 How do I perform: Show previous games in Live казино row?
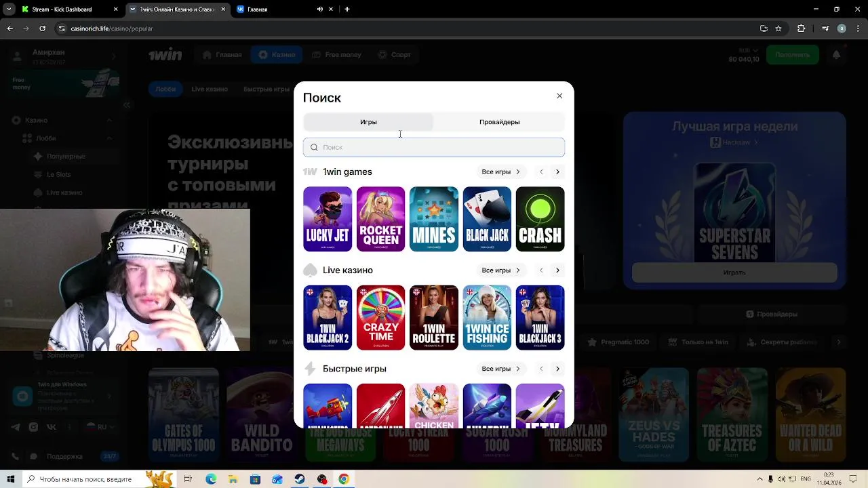click(x=541, y=270)
